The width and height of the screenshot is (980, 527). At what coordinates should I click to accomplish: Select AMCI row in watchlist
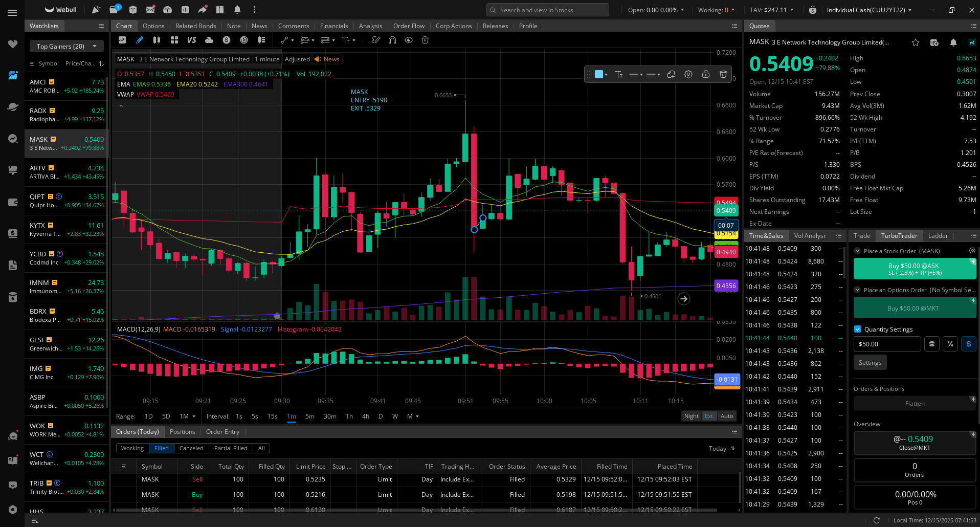click(x=66, y=86)
